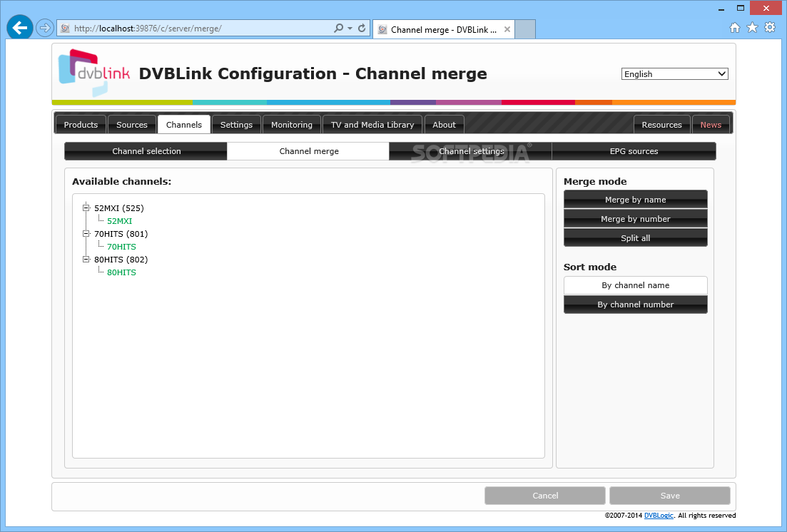Screen dimensions: 787x532
Task: Open new blank browser tab
Action: point(525,29)
